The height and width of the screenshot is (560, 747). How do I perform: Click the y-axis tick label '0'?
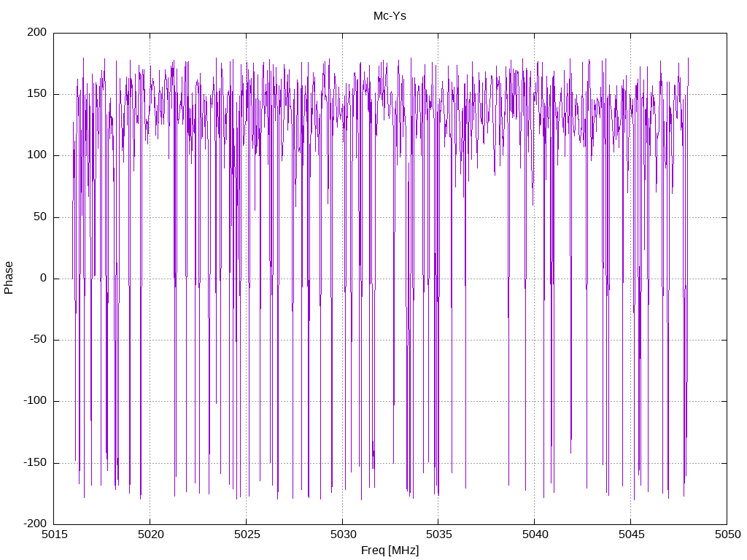[x=44, y=278]
